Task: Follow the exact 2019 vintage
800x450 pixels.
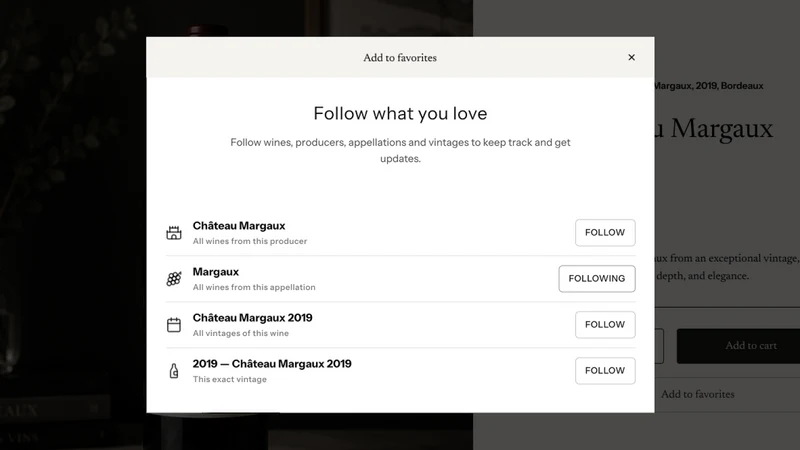Action: click(x=605, y=370)
